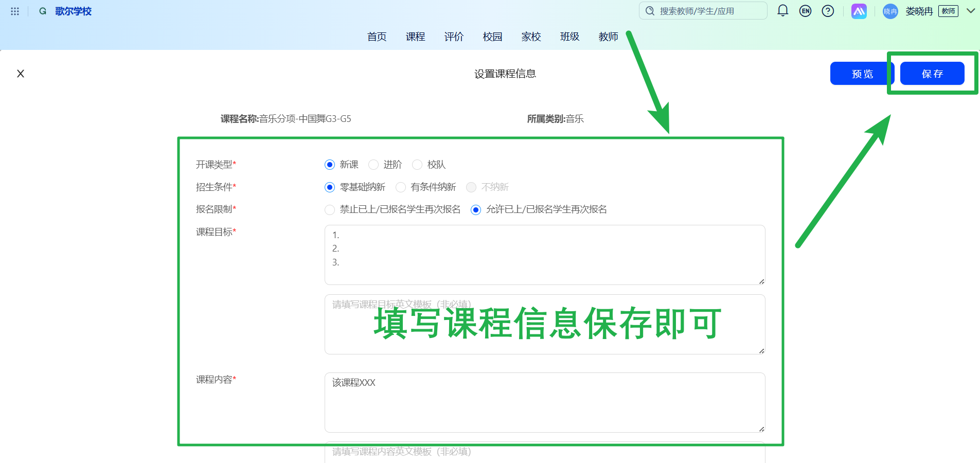The width and height of the screenshot is (980, 463).
Task: Select 校队 course type
Action: [417, 165]
